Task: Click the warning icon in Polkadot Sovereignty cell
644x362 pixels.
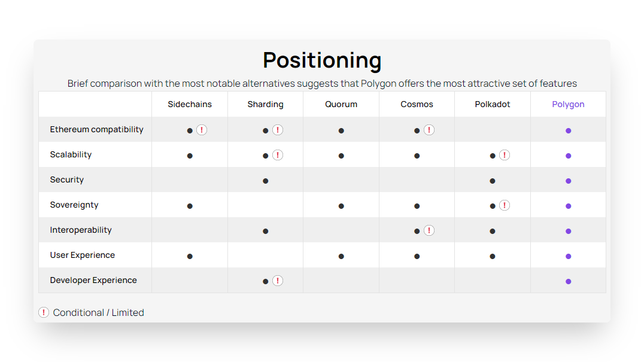Action: [x=505, y=205]
